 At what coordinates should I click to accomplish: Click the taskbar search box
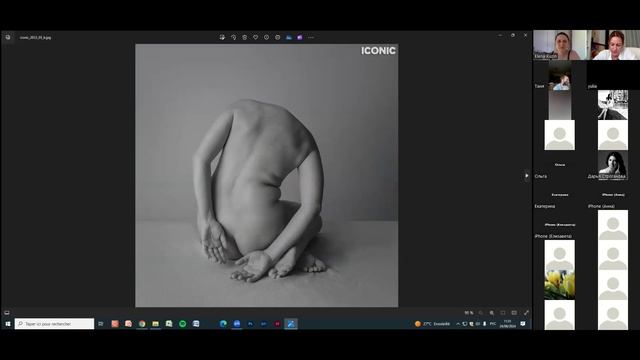pyautogui.click(x=54, y=324)
